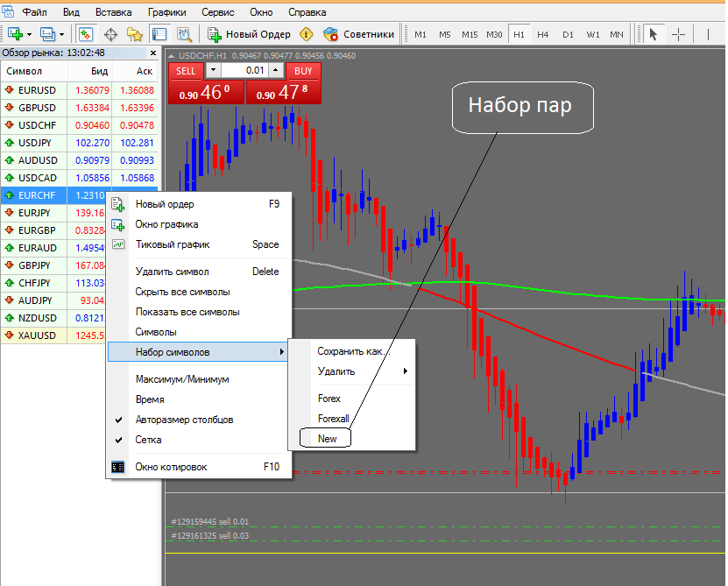
Task: Choose Скрыть все символы menu item
Action: tap(199, 292)
